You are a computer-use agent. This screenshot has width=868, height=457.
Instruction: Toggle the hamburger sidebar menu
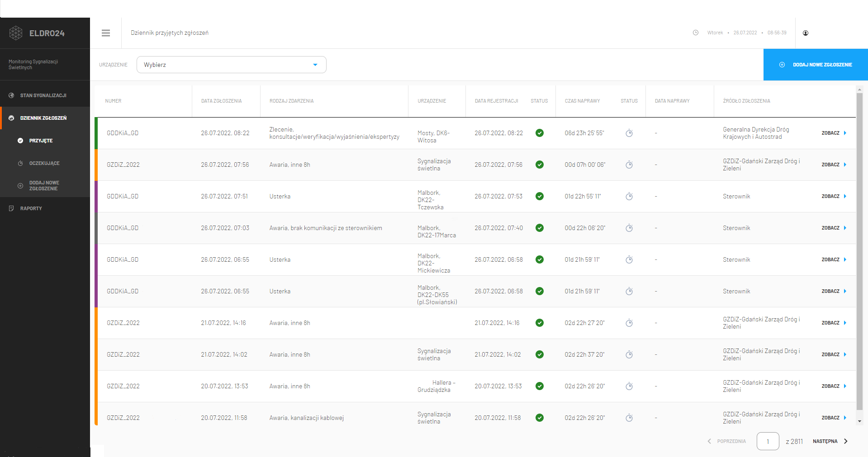pyautogui.click(x=106, y=33)
